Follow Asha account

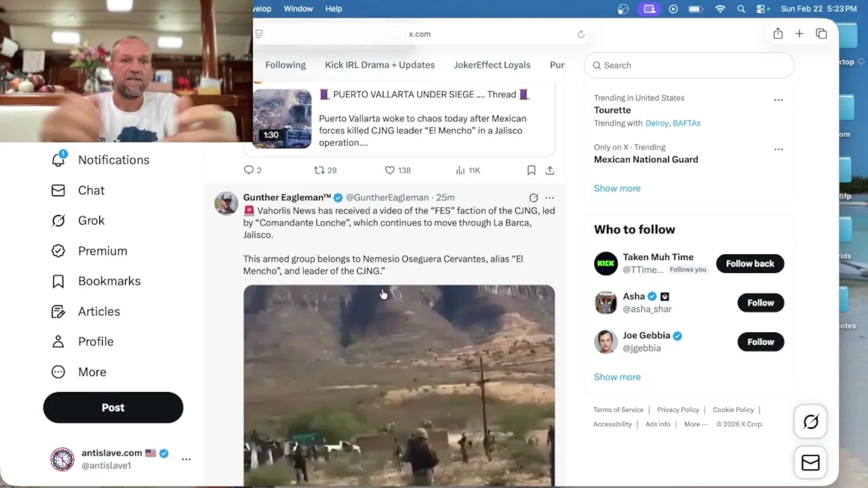(760, 303)
